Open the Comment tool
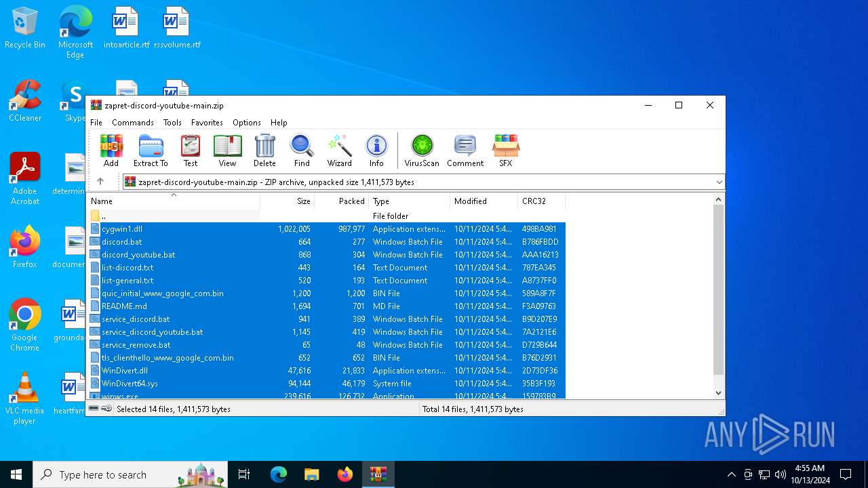Image resolution: width=868 pixels, height=488 pixels. [x=465, y=150]
